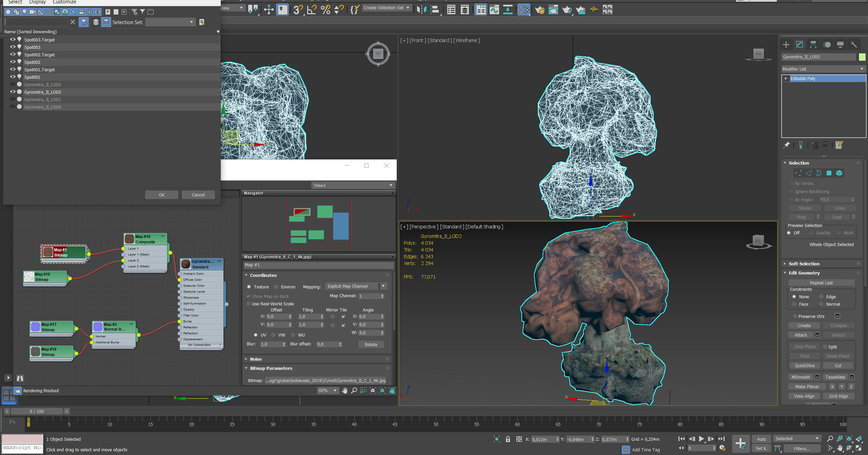Click the Attach button

pyautogui.click(x=801, y=335)
